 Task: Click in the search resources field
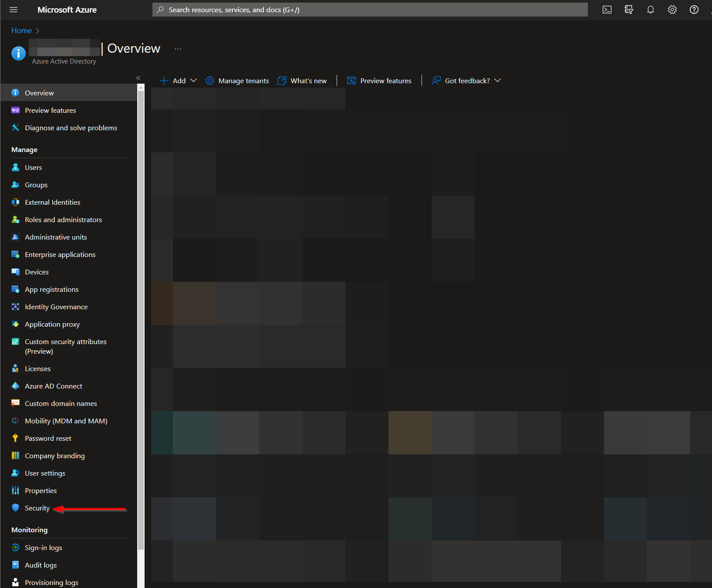(x=370, y=10)
